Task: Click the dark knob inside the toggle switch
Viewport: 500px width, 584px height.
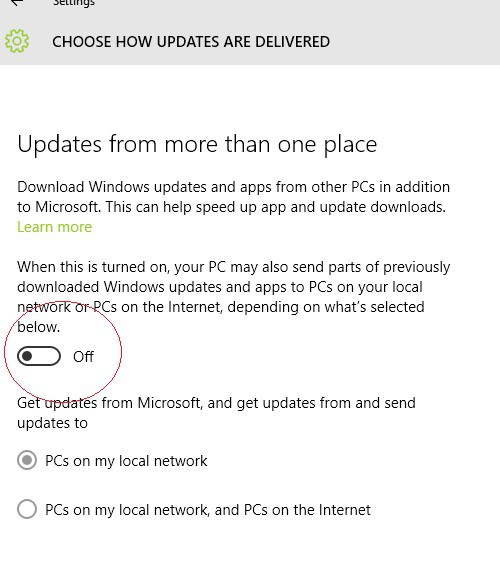Action: click(27, 356)
